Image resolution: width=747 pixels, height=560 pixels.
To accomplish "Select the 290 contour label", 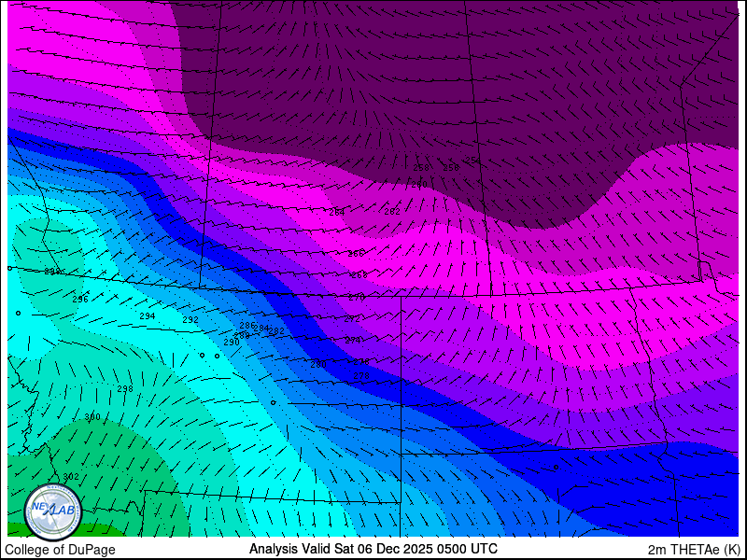I will 232,343.
